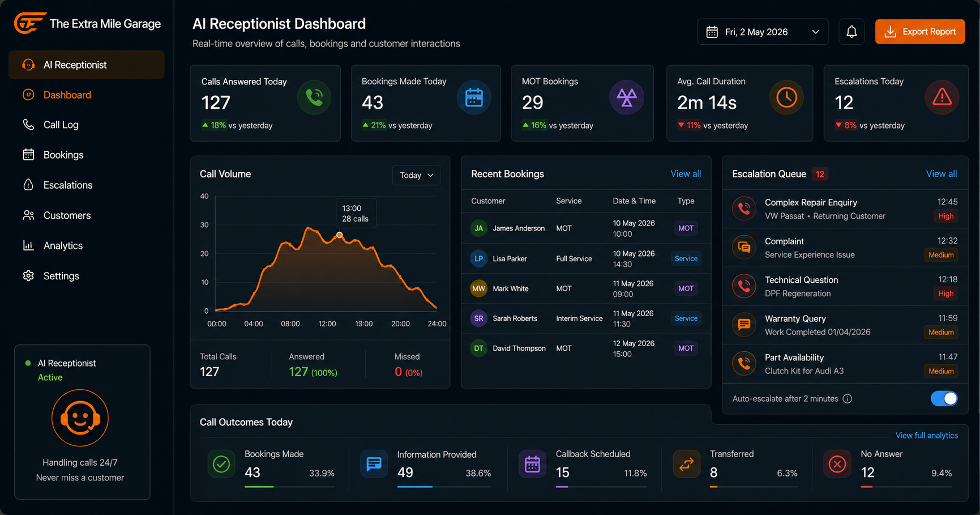This screenshot has width=980, height=515.
Task: Click the purple Callback Scheduled calendar icon
Action: (x=533, y=465)
